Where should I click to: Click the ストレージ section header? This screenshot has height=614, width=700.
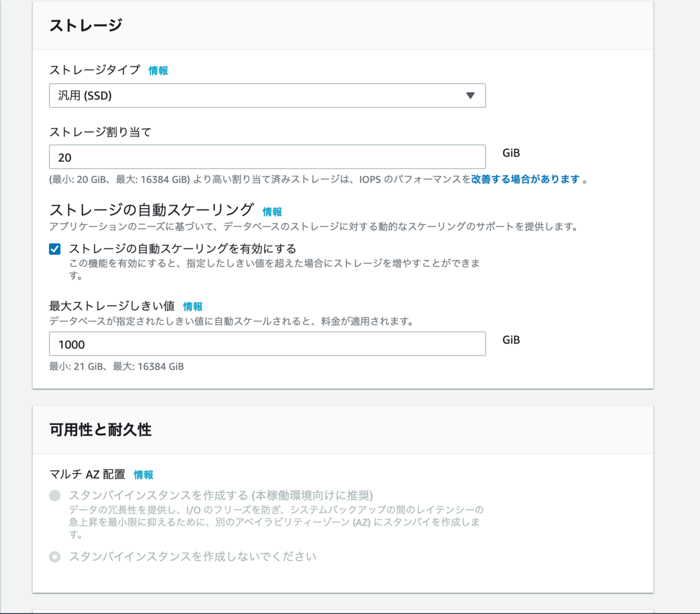pos(86,24)
